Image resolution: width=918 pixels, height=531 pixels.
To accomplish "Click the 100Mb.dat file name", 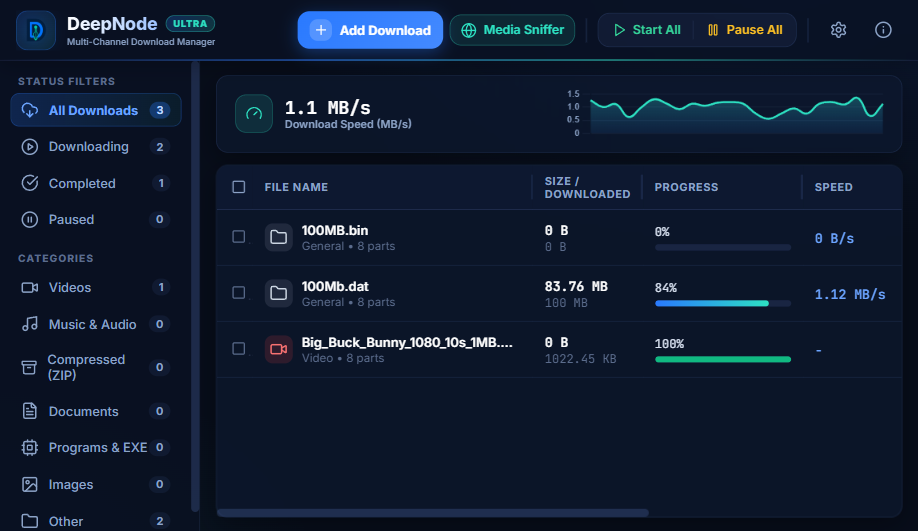I will [335, 286].
